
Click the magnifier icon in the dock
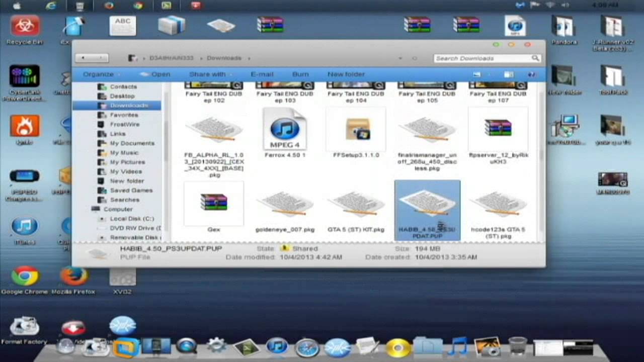click(x=187, y=346)
